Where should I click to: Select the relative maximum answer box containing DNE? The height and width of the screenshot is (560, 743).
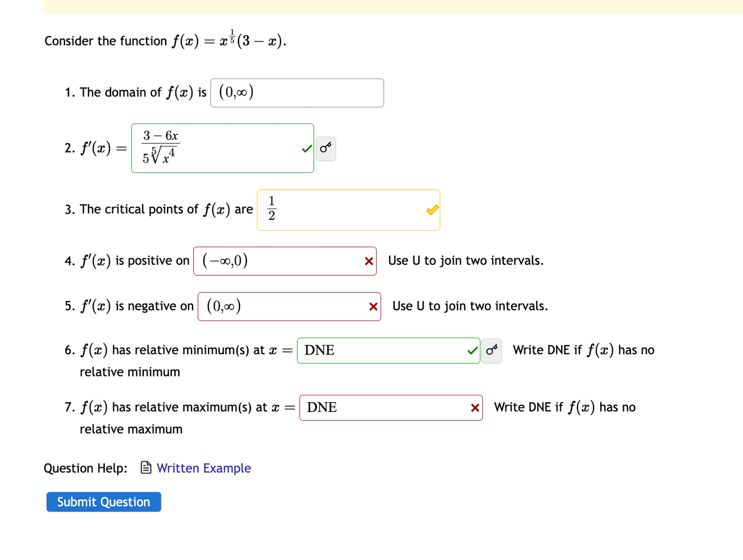tap(391, 408)
